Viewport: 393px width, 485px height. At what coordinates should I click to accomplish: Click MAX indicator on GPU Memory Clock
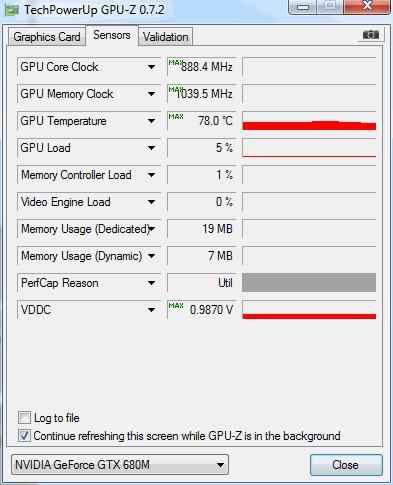coord(175,90)
